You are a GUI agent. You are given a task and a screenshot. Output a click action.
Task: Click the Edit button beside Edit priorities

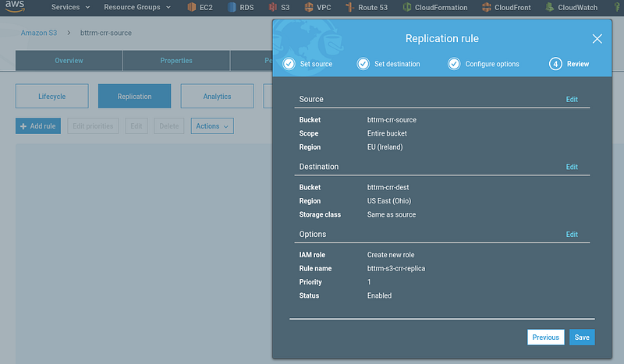[136, 126]
